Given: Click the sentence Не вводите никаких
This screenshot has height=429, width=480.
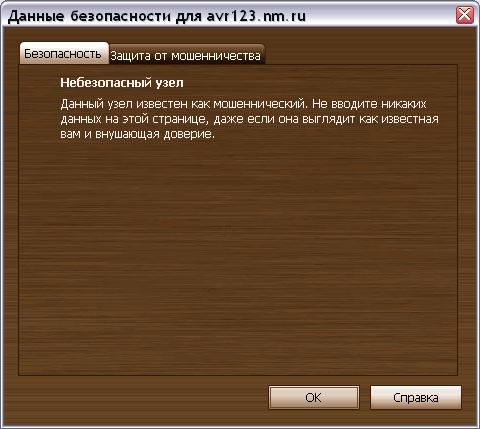Looking at the screenshot, I should [x=369, y=104].
